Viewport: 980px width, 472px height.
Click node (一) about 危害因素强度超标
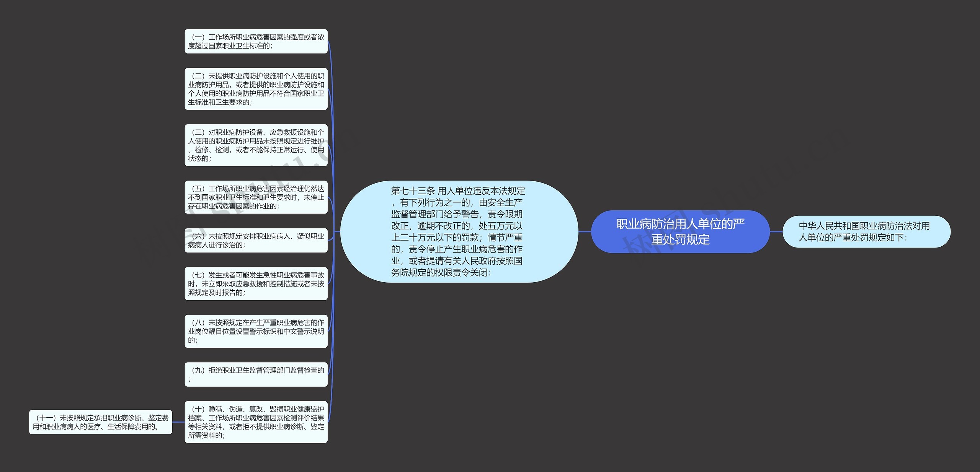tap(256, 42)
